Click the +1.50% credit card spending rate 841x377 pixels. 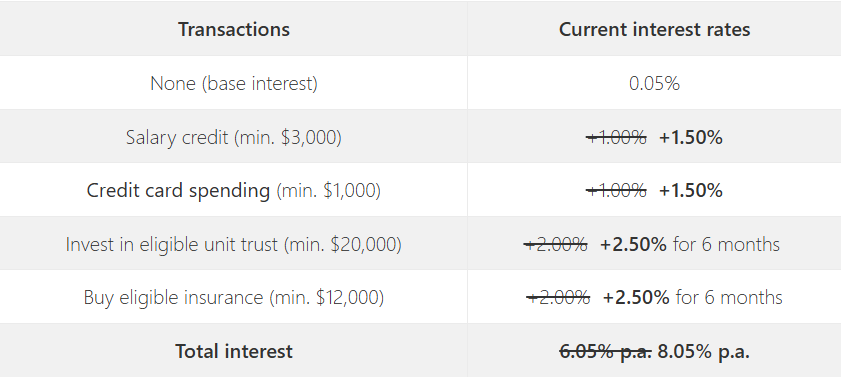click(x=691, y=191)
